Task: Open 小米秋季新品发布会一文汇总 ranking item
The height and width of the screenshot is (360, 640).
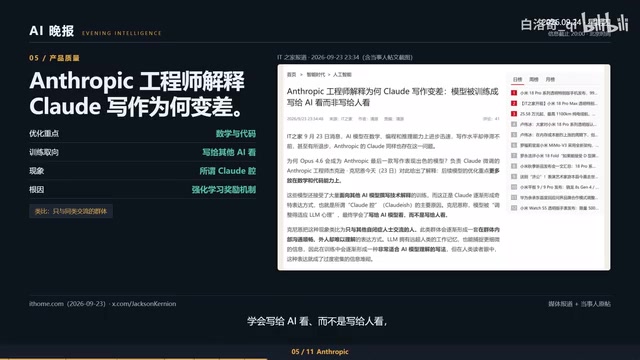Action: click(559, 166)
